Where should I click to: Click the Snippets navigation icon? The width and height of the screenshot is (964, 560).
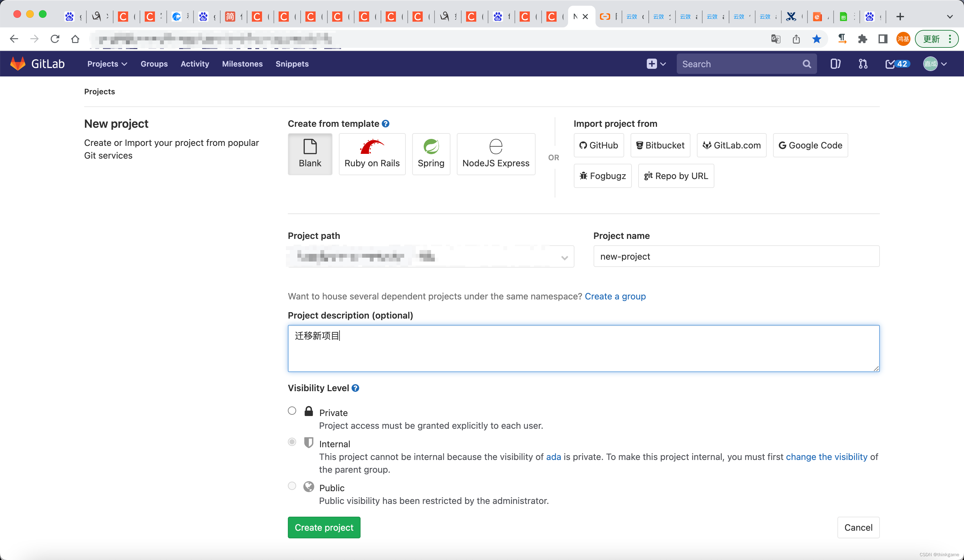point(292,64)
